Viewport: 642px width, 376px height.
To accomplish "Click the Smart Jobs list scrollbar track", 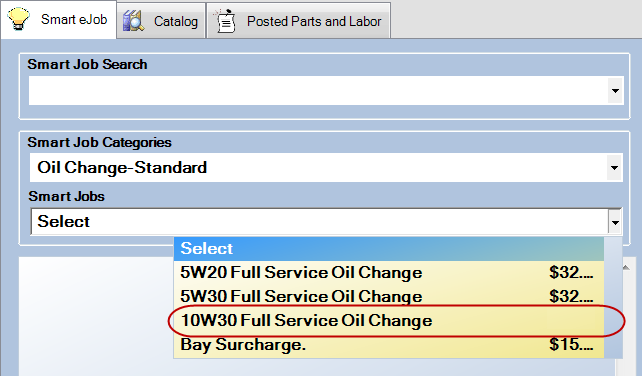I will coord(613,297).
